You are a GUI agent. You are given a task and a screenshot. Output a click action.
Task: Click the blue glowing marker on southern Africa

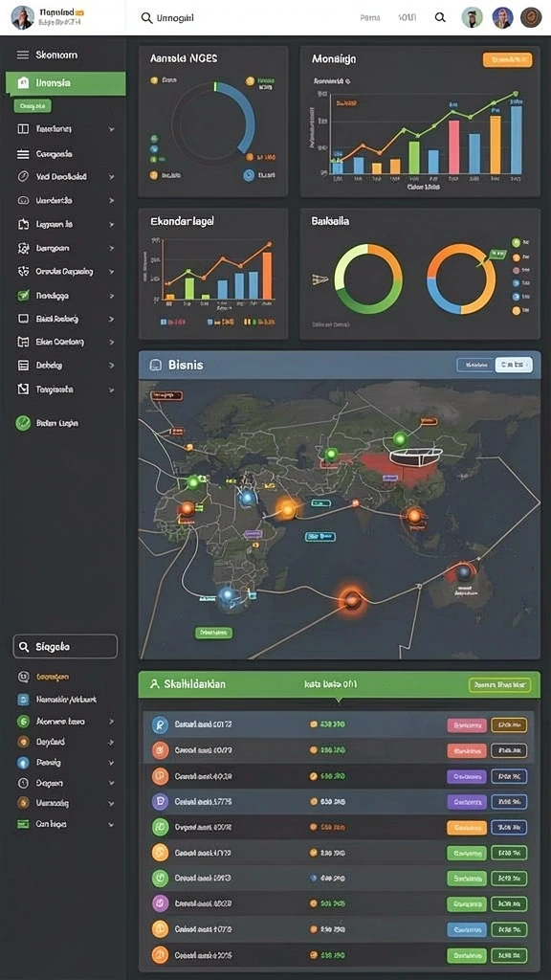[228, 594]
